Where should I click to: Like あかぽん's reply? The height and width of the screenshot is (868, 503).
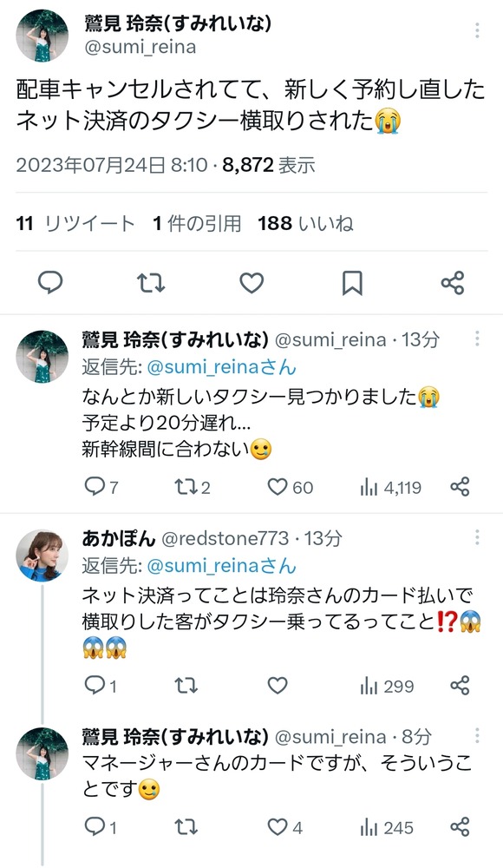[277, 687]
